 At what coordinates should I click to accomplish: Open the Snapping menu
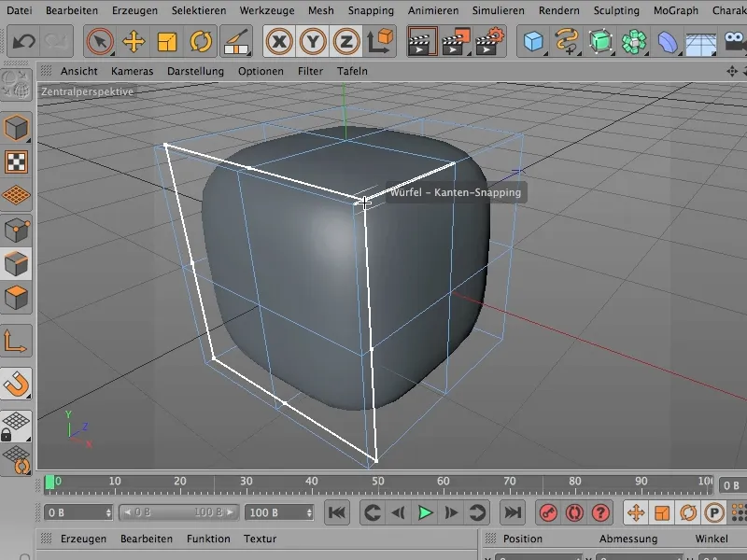click(x=371, y=10)
